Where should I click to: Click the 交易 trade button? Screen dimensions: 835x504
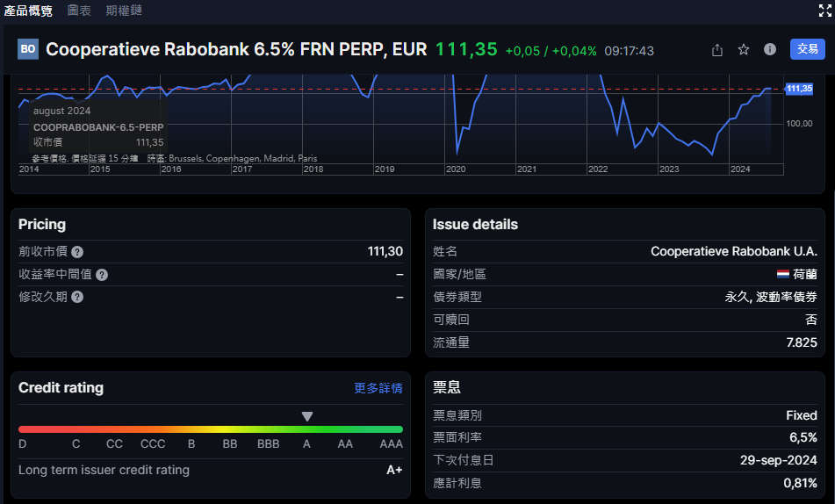click(x=807, y=49)
